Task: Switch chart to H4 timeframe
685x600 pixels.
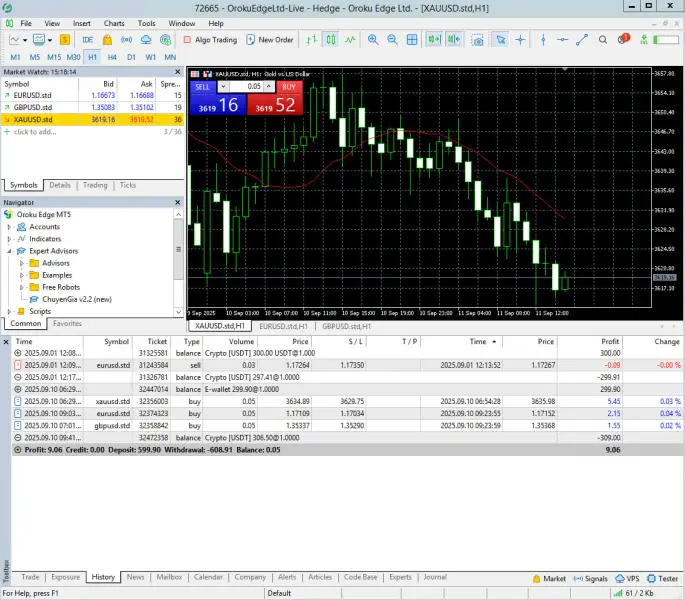Action: [112, 57]
